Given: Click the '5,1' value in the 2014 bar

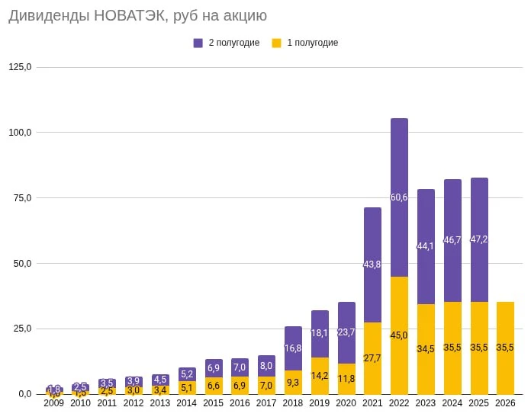Looking at the screenshot, I should [187, 387].
